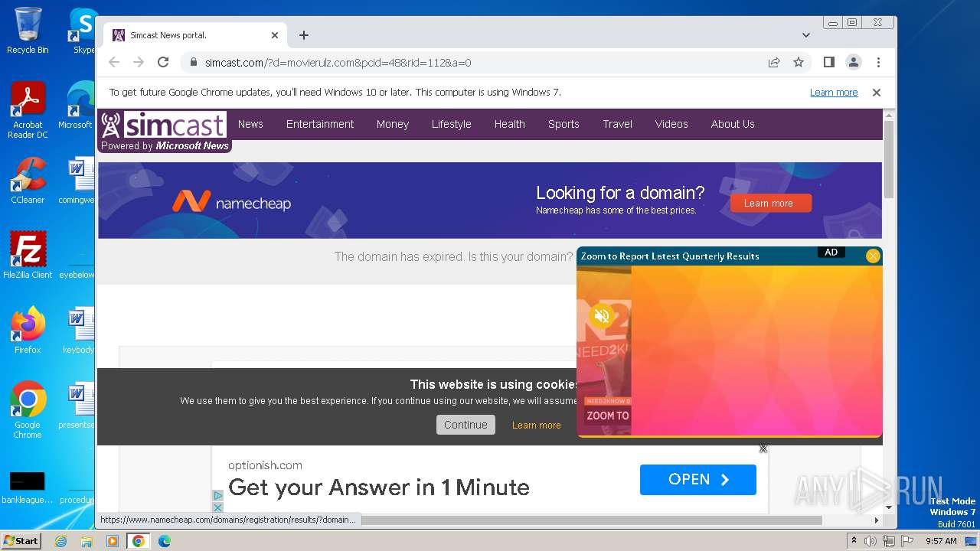
Task: Open the Google Chrome desktop shortcut
Action: (x=28, y=410)
